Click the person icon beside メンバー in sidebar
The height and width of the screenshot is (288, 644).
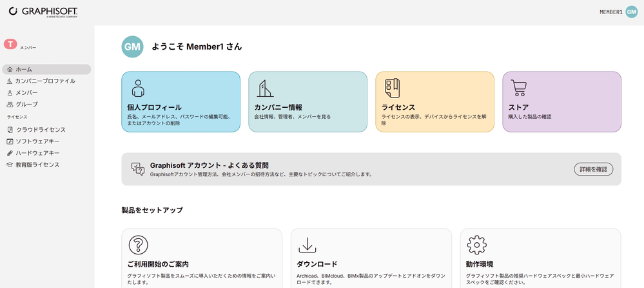click(x=10, y=92)
